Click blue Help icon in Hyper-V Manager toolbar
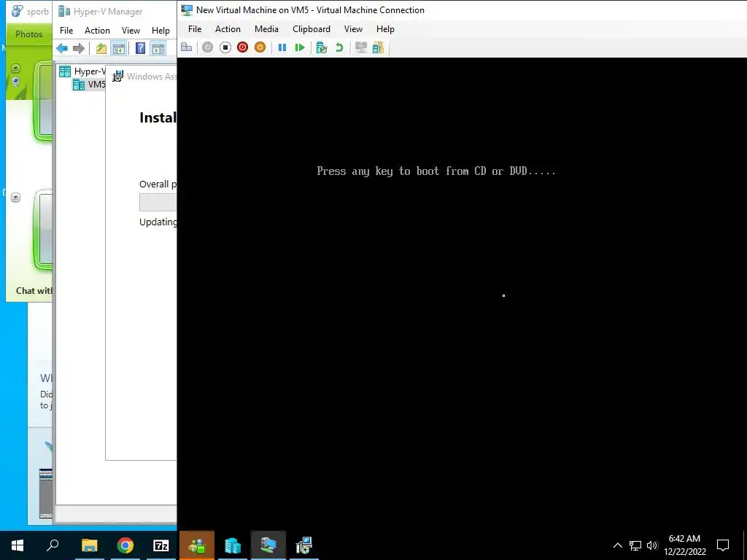The image size is (747, 560). point(140,48)
